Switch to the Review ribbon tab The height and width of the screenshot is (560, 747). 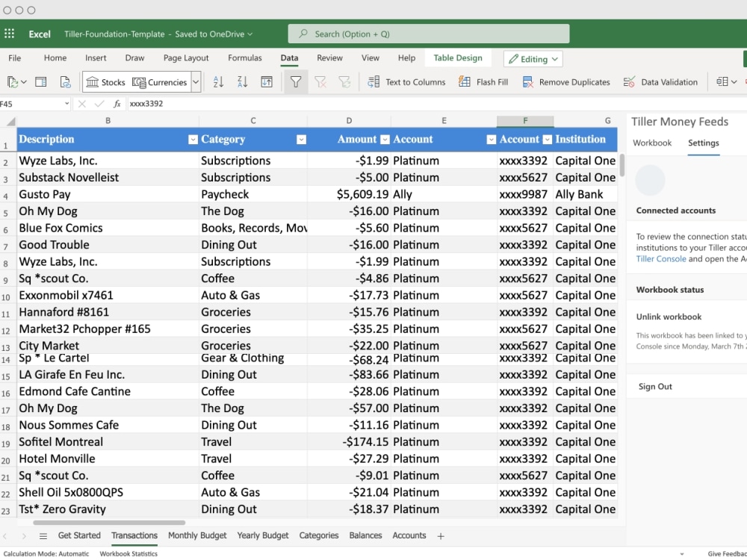329,58
